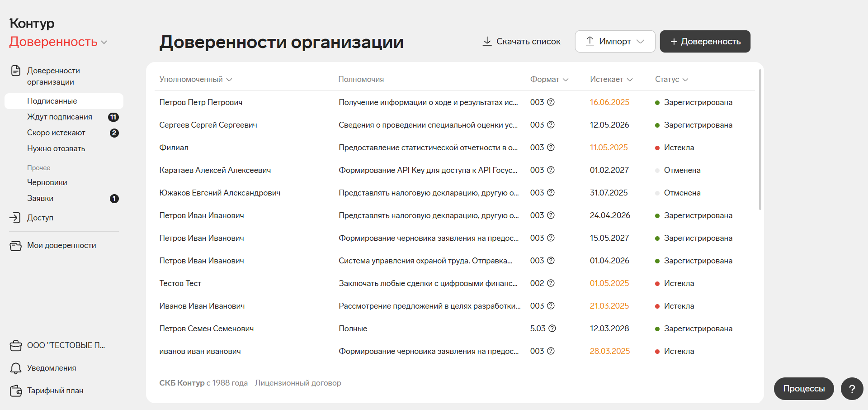
Task: Click the bell icon for Уведомления
Action: pos(16,368)
